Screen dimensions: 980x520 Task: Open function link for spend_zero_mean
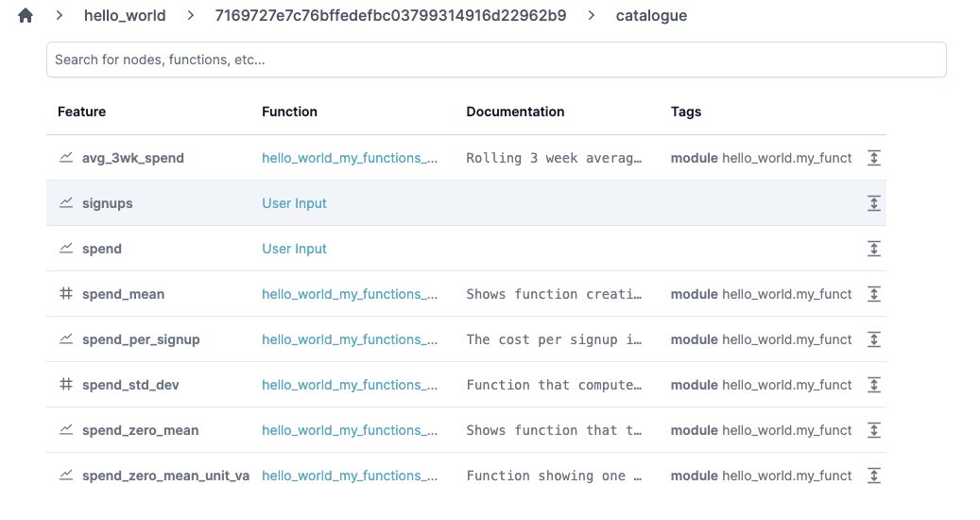click(350, 430)
